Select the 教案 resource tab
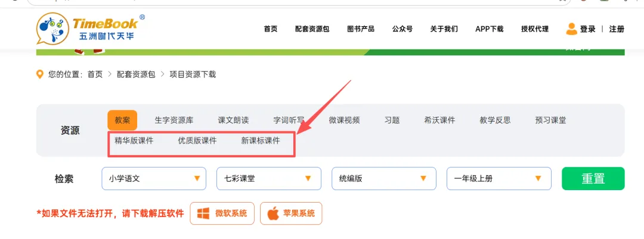Image resolution: width=644 pixels, height=239 pixels. (122, 120)
